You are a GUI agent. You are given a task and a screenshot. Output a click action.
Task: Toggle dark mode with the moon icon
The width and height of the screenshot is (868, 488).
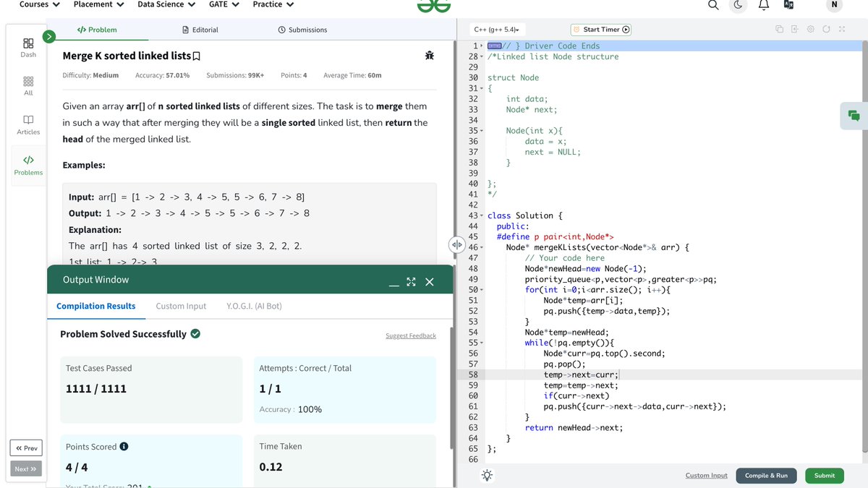tap(738, 5)
